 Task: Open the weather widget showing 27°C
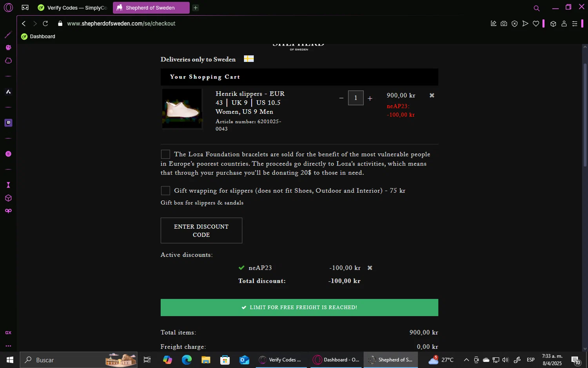click(441, 360)
